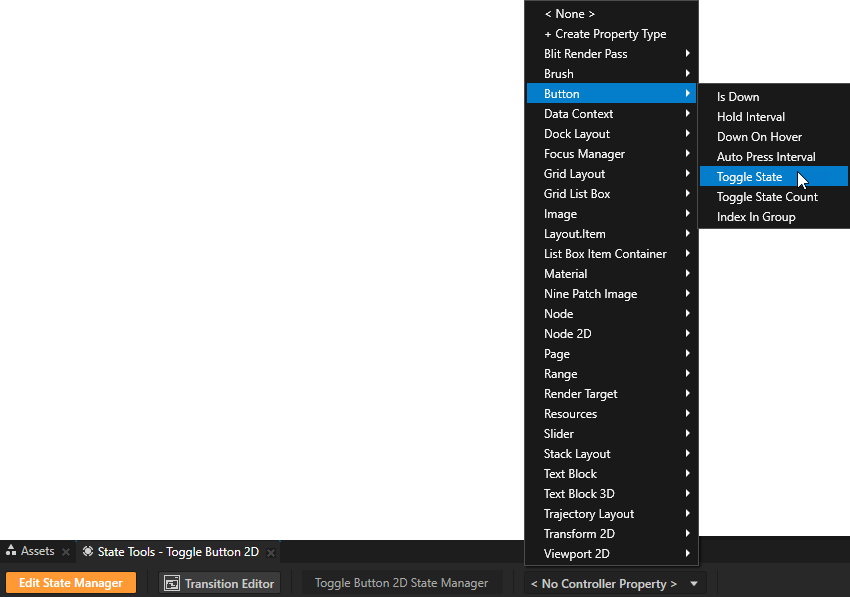Open the Transition Editor
Viewport: 850px width, 597px height.
[219, 583]
